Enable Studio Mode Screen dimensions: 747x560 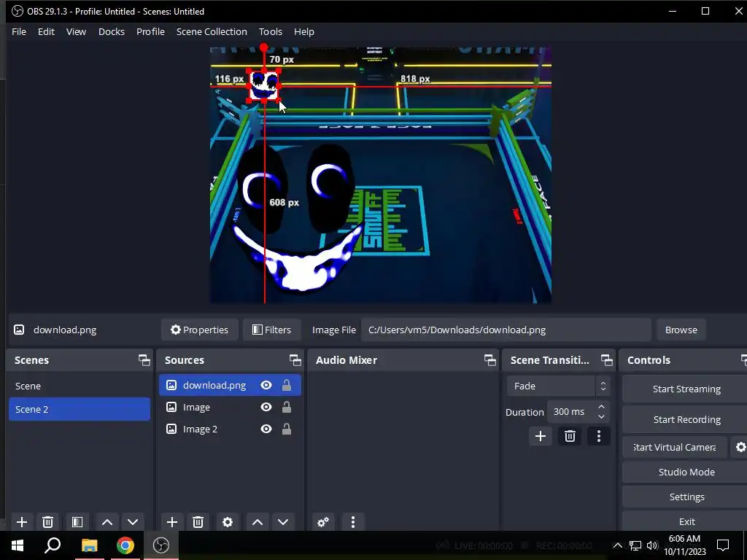pos(686,472)
